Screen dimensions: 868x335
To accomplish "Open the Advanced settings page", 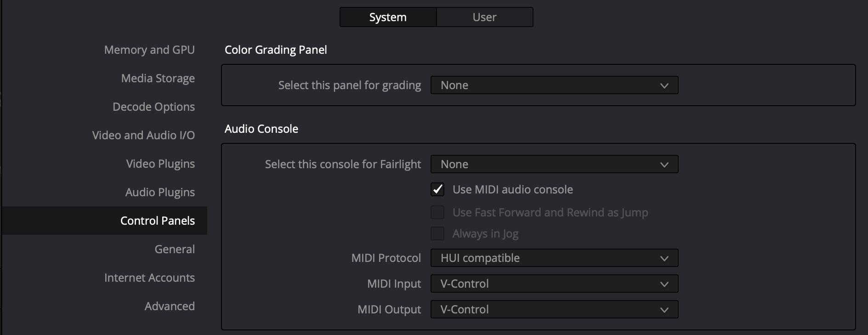I will coord(169,306).
